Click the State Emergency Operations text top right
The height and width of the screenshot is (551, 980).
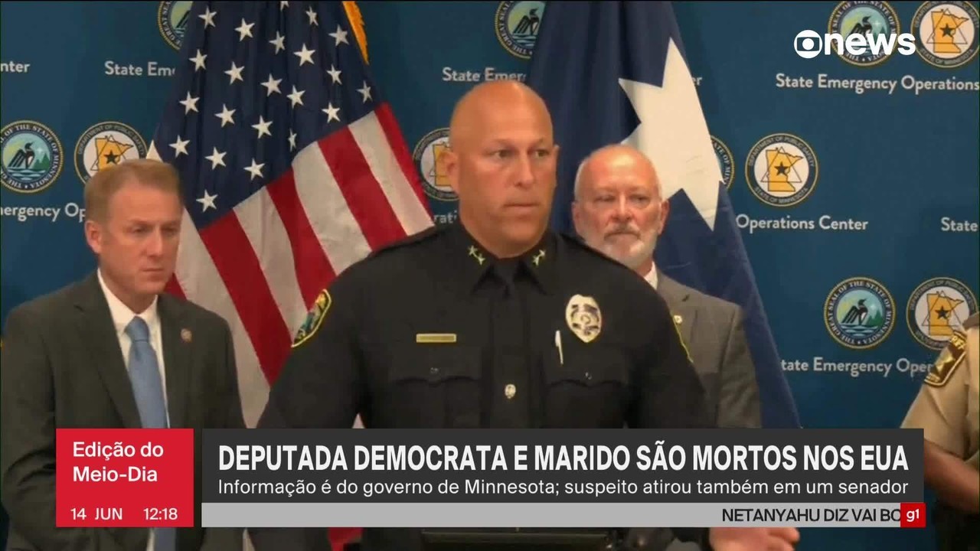click(877, 83)
